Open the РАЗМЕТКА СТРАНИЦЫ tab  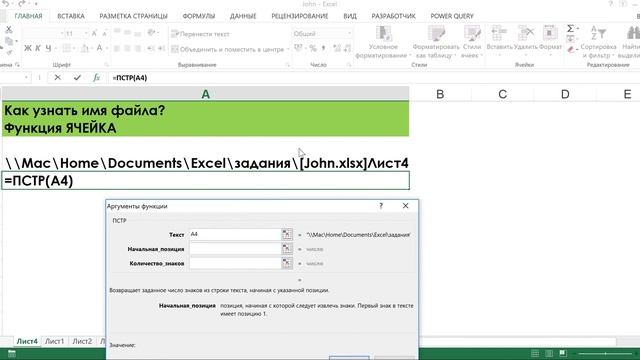coord(133,16)
